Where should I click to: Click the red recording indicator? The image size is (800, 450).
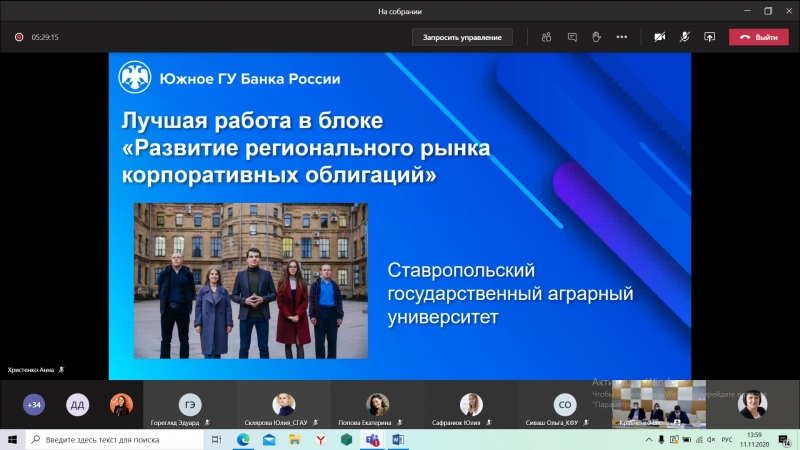tap(19, 37)
